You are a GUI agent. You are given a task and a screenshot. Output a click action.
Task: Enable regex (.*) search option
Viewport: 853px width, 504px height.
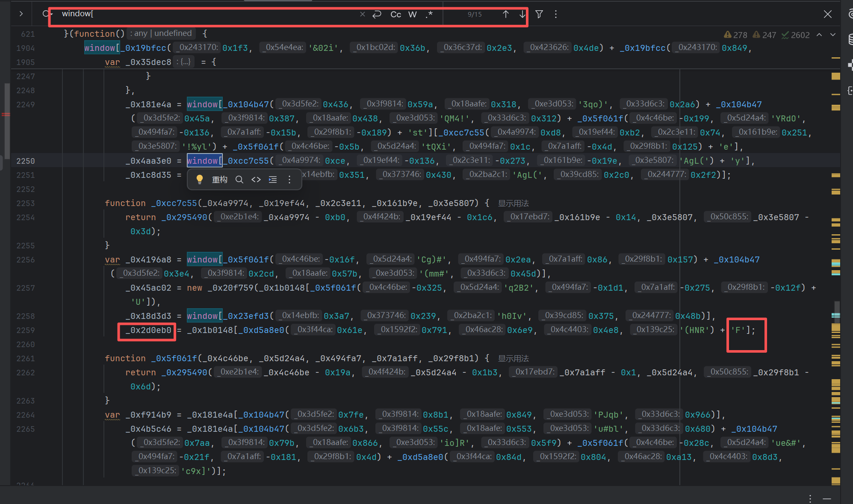pyautogui.click(x=429, y=15)
